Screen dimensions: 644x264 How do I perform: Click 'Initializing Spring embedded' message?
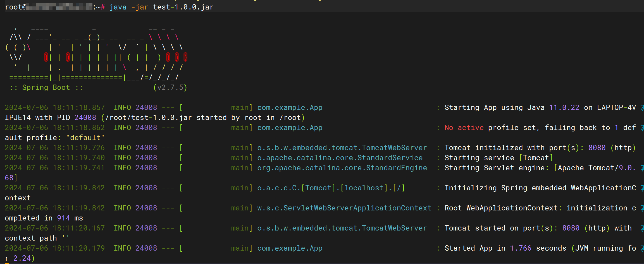click(x=505, y=188)
